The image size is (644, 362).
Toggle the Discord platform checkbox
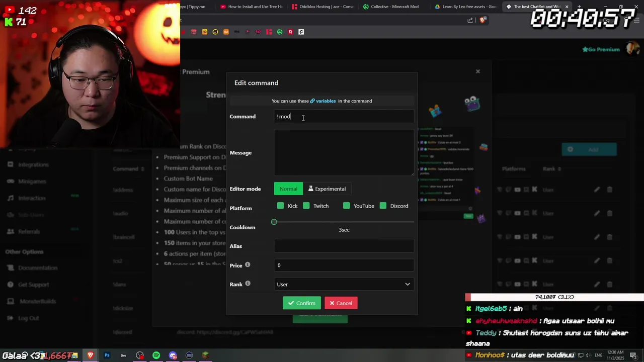[383, 206]
